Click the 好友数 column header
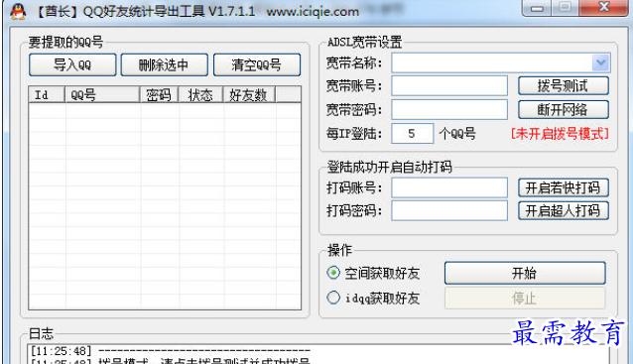Screen dimensions: 633x364 coord(249,95)
